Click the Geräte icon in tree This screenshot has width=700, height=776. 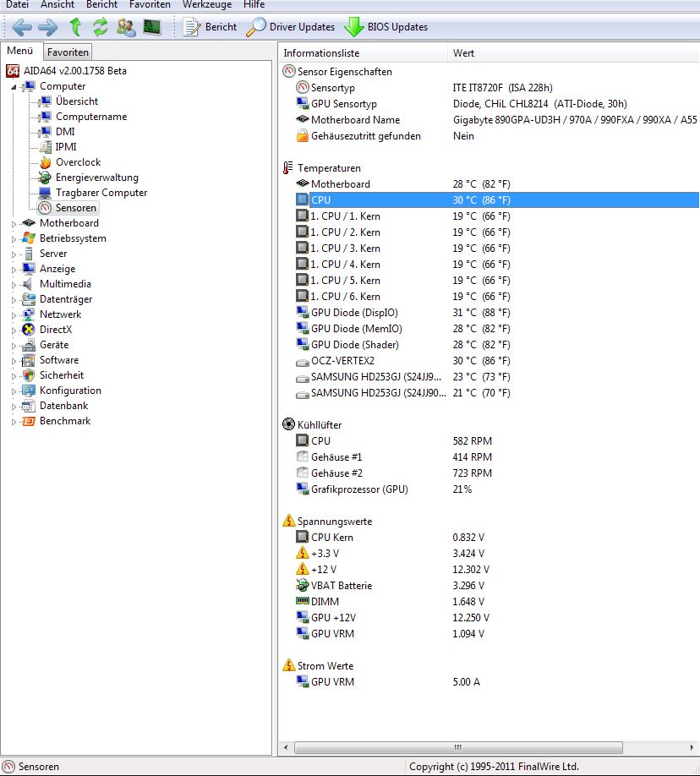[x=29, y=345]
